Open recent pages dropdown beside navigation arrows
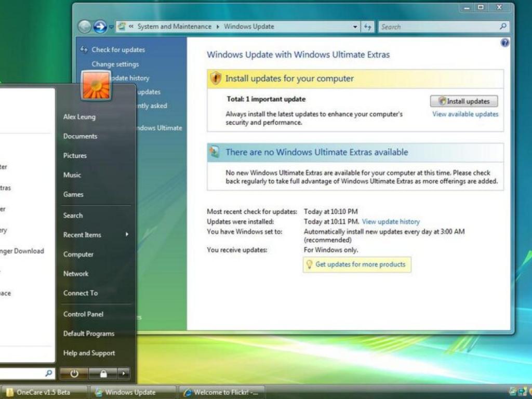The width and height of the screenshot is (532, 399). click(x=111, y=27)
